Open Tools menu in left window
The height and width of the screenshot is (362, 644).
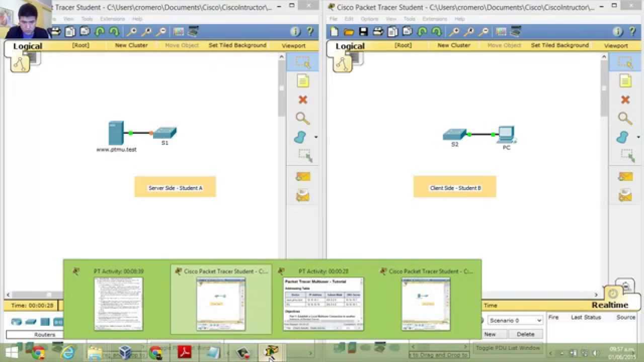87,19
